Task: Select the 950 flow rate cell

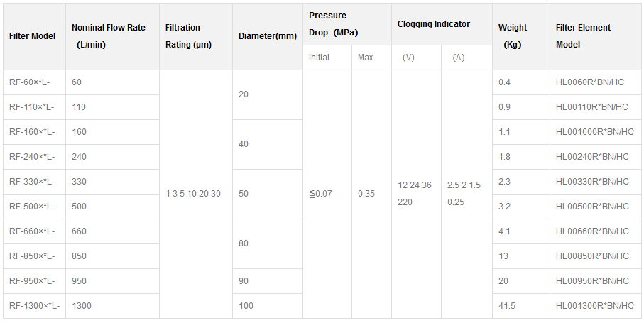Action: click(79, 281)
